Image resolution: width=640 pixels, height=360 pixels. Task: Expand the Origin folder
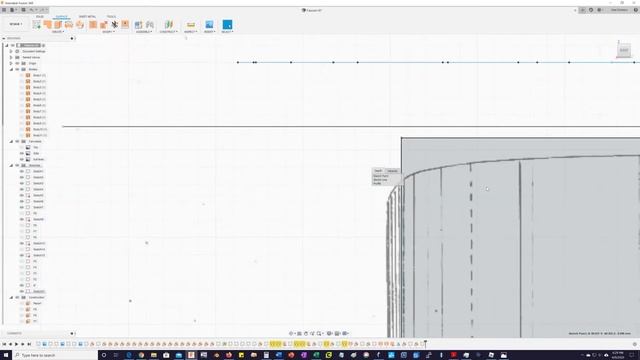click(11, 63)
